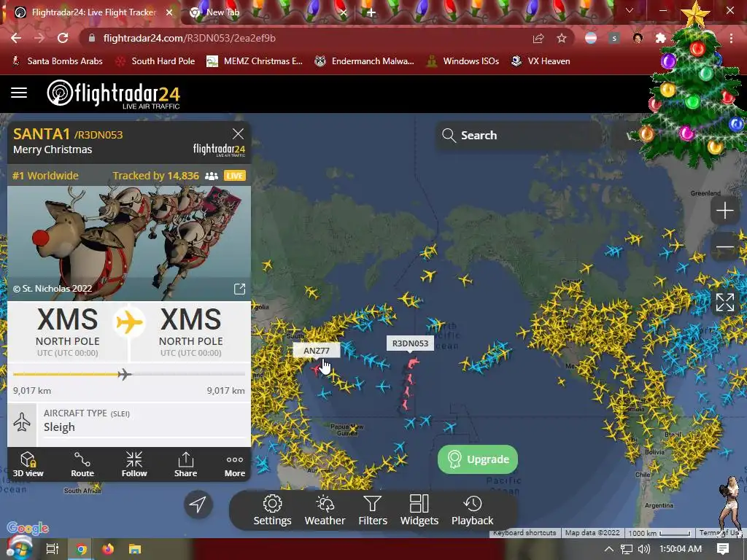Bookmark this page with star
The image size is (747, 560).
562,38
